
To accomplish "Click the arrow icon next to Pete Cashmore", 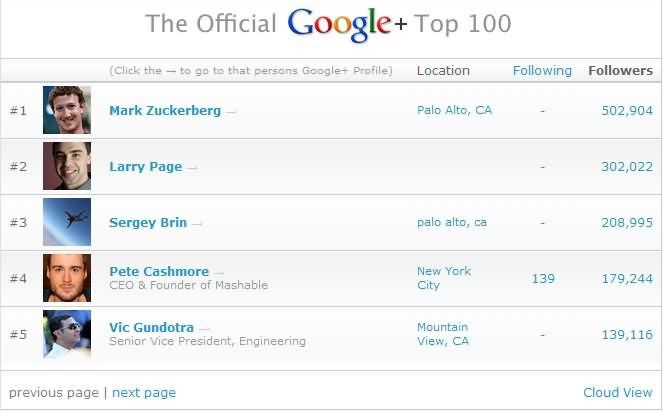I will [219, 272].
